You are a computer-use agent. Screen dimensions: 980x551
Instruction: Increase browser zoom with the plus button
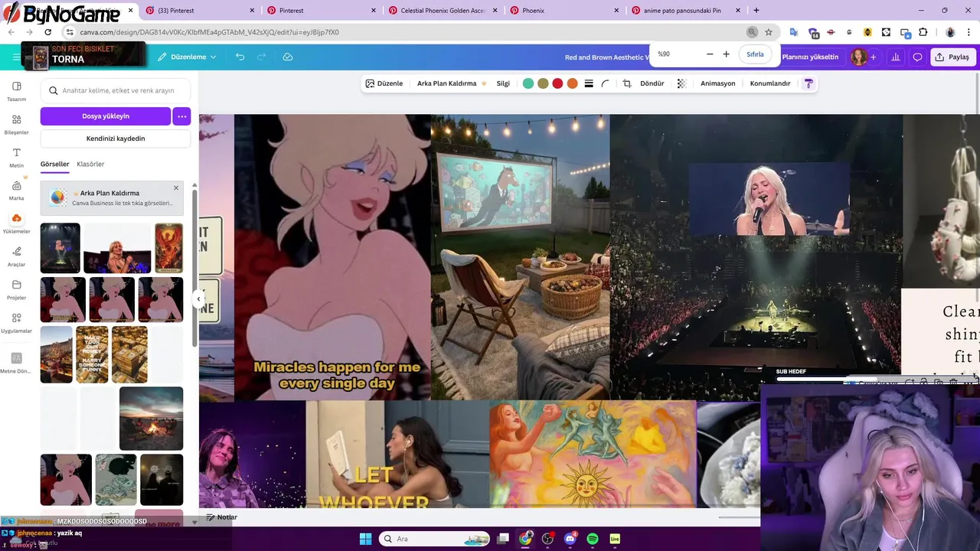[726, 54]
